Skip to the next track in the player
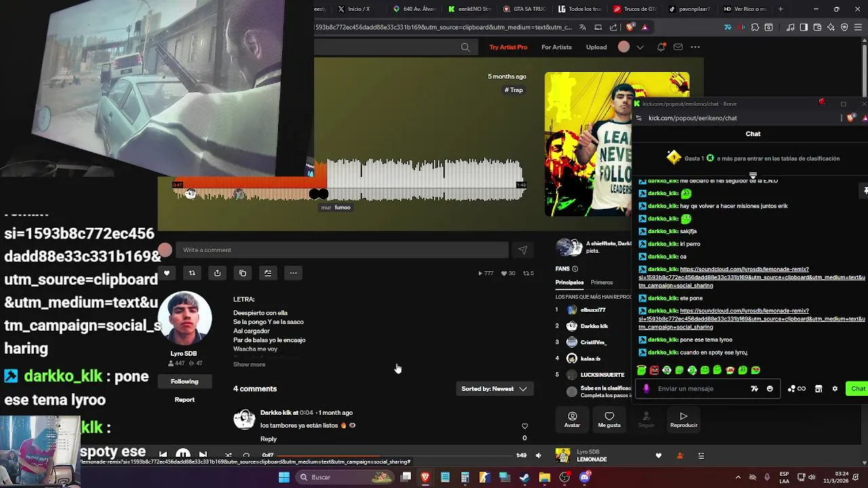The image size is (868, 488). (x=203, y=455)
